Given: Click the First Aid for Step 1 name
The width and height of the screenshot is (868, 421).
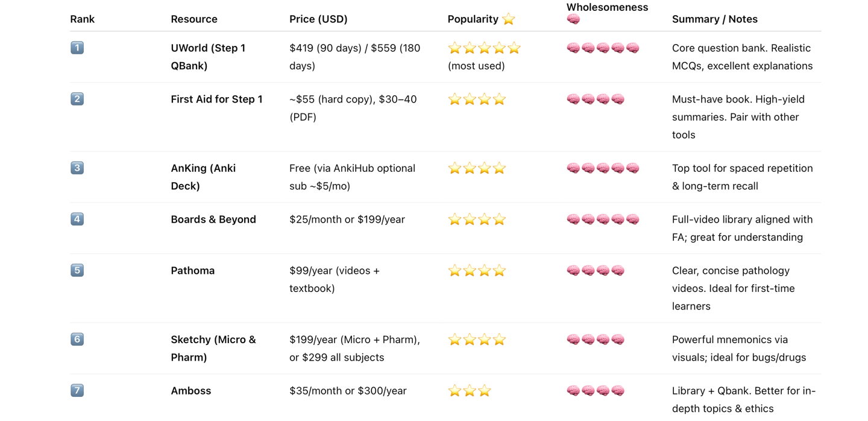Looking at the screenshot, I should pos(216,99).
